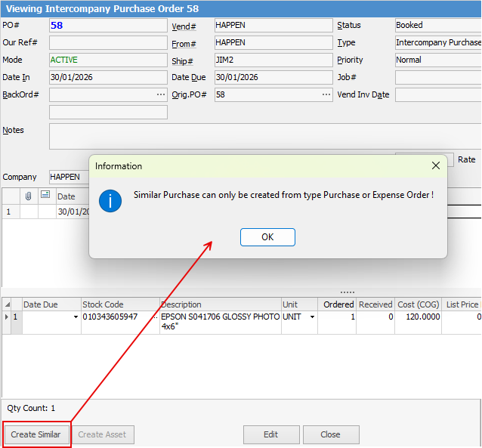Click the Create Similar button
Screen dimensions: 482x448
pos(36,434)
